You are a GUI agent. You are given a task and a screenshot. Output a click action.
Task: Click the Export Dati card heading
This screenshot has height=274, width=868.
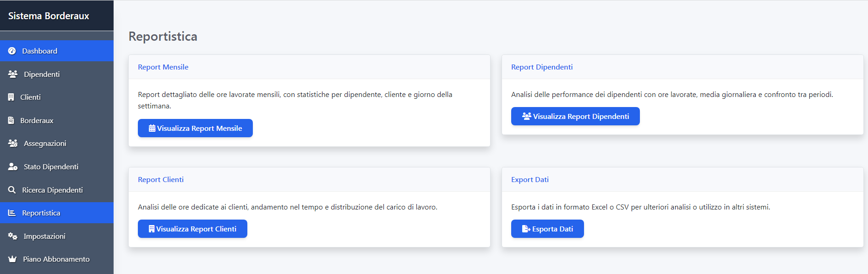click(530, 179)
